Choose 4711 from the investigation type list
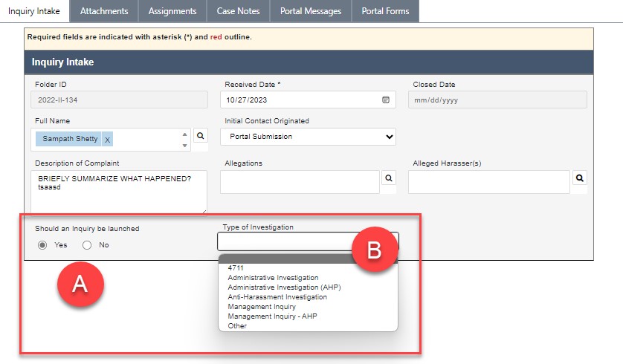Image resolution: width=623 pixels, height=364 pixels. click(236, 268)
